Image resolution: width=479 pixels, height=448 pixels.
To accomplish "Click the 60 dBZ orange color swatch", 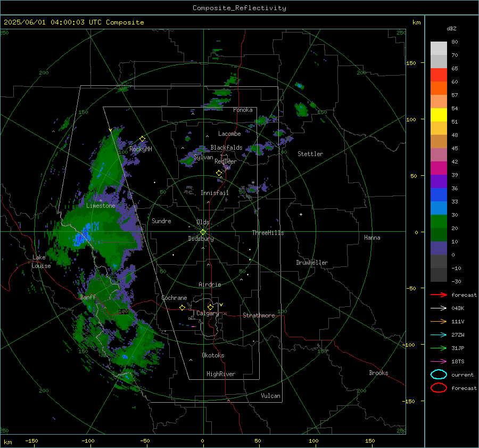I will point(439,88).
